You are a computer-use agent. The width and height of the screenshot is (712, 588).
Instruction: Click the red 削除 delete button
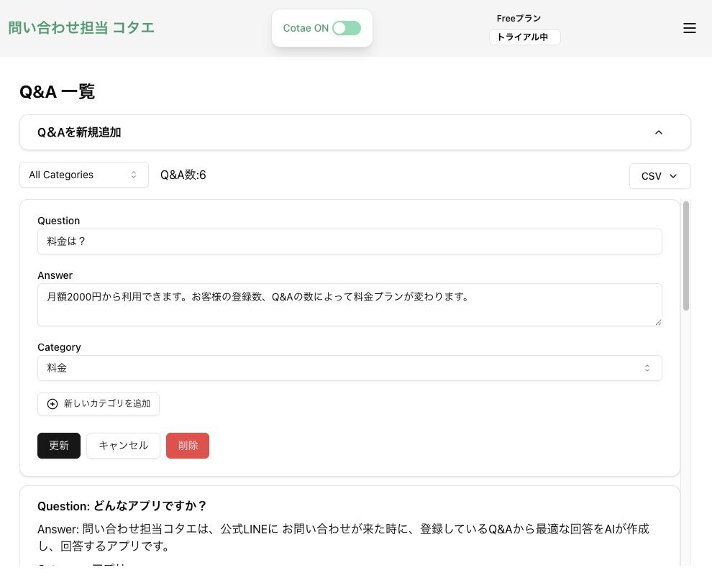coord(188,446)
